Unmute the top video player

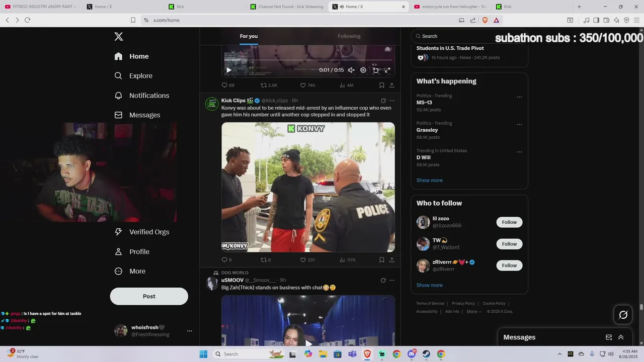click(351, 70)
